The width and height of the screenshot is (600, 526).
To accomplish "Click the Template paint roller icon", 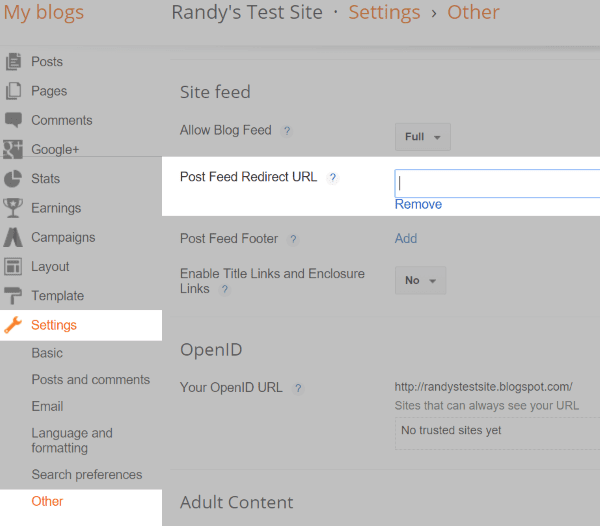I will pyautogui.click(x=13, y=296).
